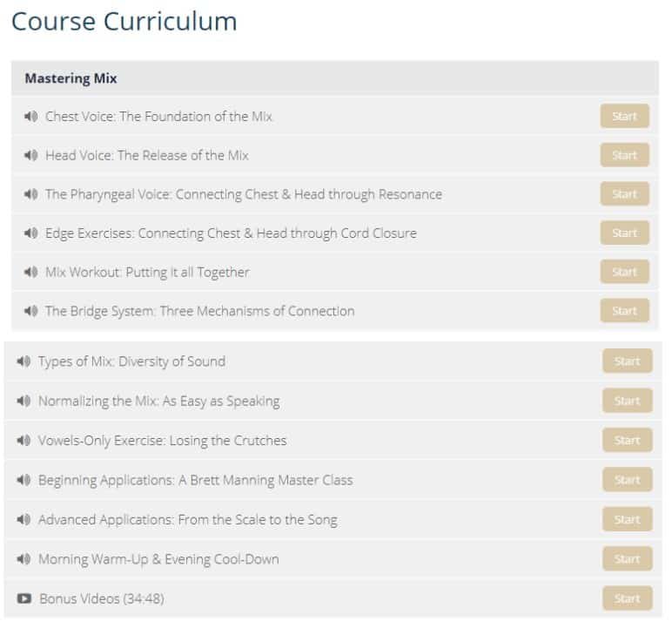This screenshot has width=672, height=628.
Task: Select the Mastering Mix section header
Action: [x=71, y=78]
